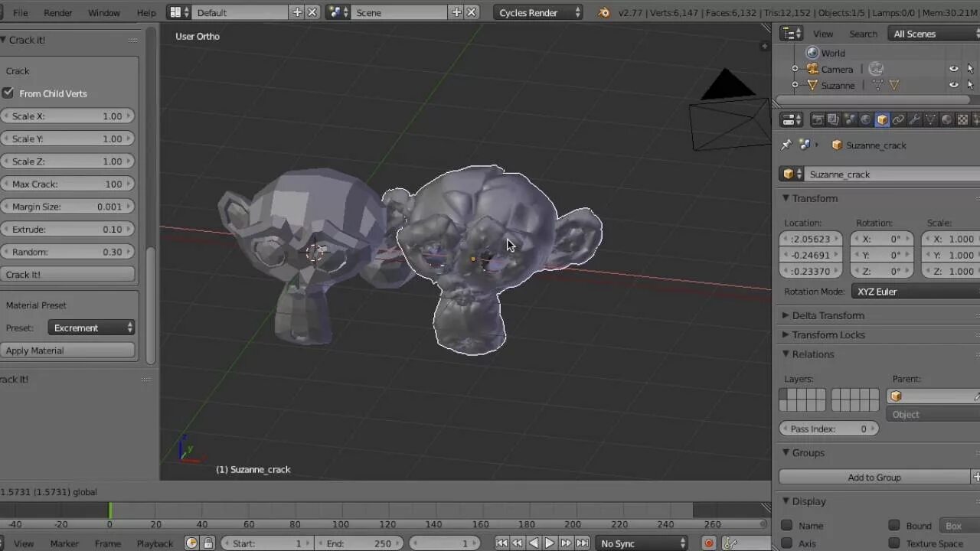This screenshot has width=980, height=551.
Task: Toggle the From Child Verts checkbox
Action: tap(8, 93)
